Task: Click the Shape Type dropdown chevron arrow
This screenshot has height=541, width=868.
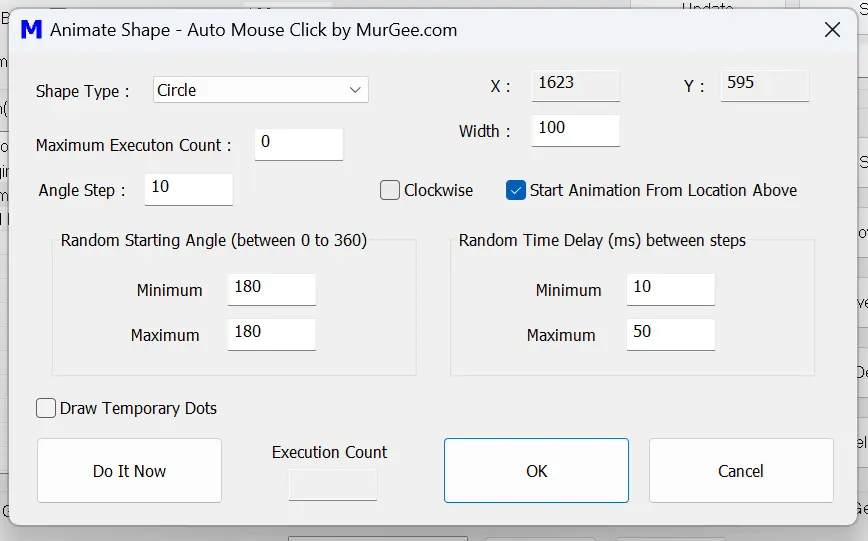Action: pos(355,90)
